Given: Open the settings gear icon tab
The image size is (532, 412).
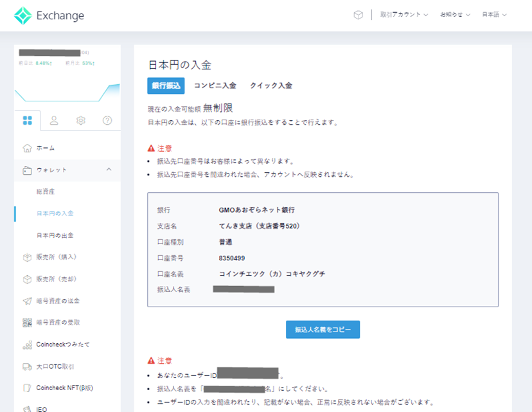Looking at the screenshot, I should [x=80, y=120].
